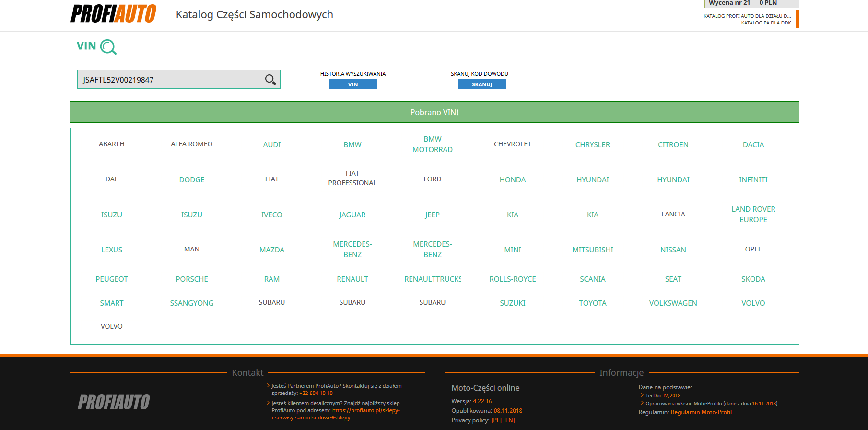Viewport: 868px width, 430px height.
Task: Select the DAF brand
Action: [x=112, y=179]
